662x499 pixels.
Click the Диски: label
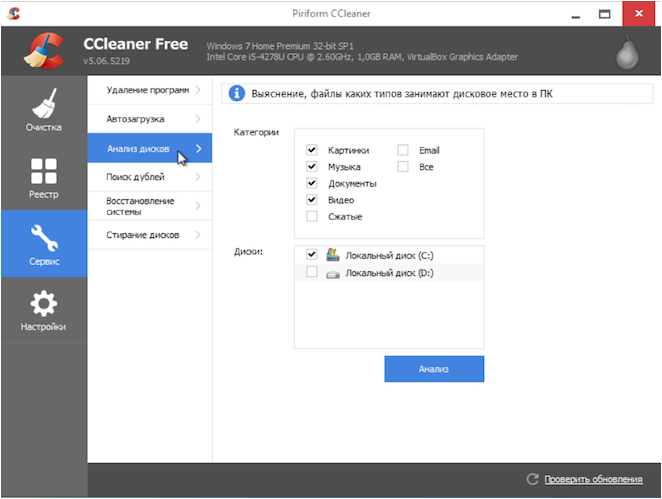tap(248, 252)
